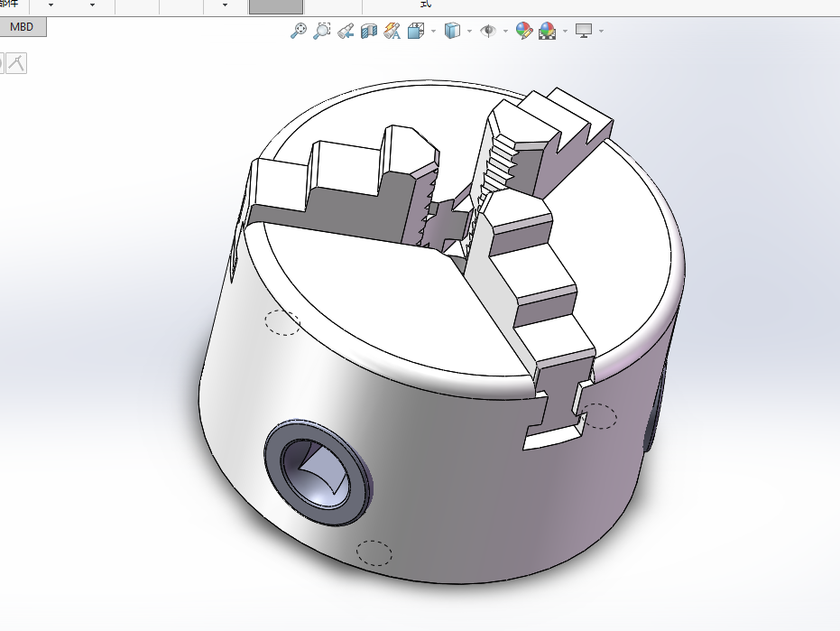Select the chuck body keyhole socket
Image resolution: width=840 pixels, height=631 pixels.
point(318,472)
